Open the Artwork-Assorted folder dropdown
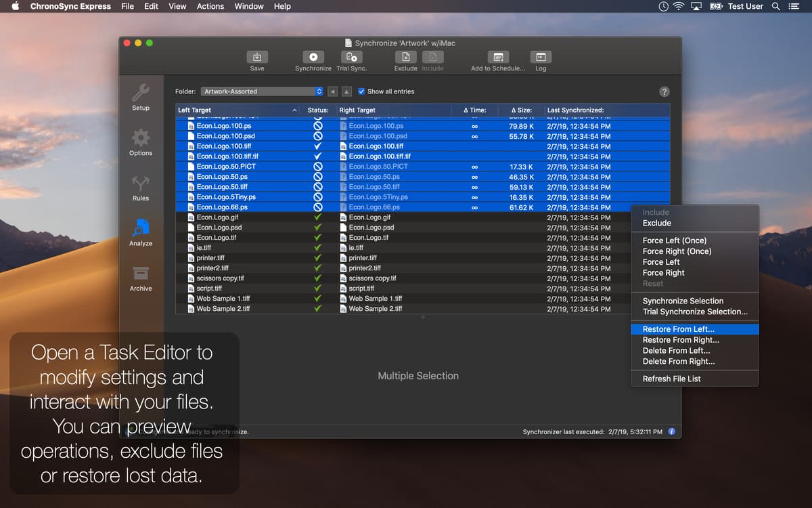812x508 pixels. [262, 91]
